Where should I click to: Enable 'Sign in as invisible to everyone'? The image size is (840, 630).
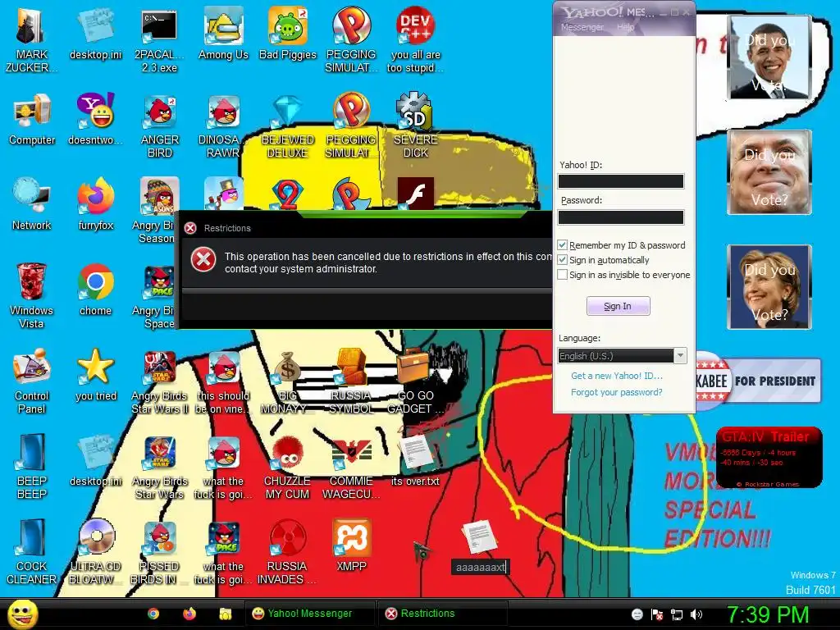[562, 275]
